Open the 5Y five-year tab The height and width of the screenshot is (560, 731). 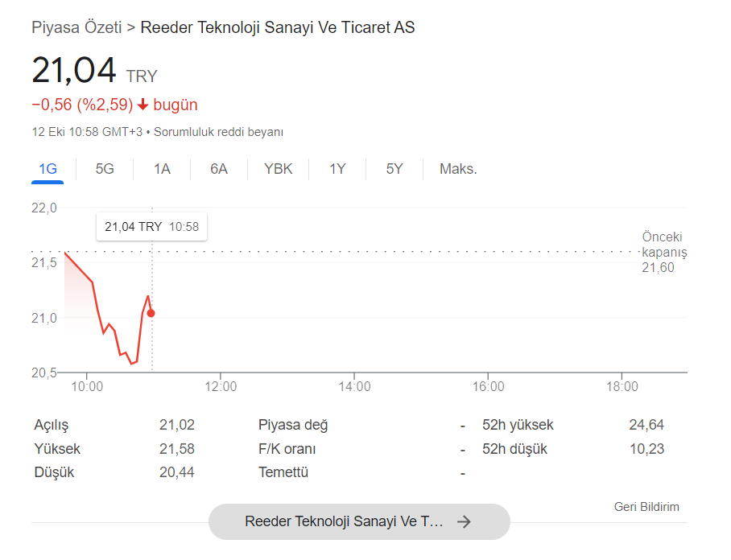coord(394,169)
